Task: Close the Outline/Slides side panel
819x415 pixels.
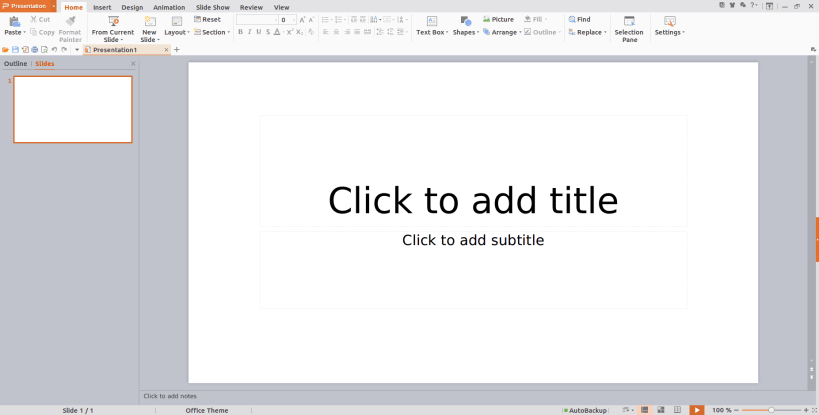Action: click(133, 64)
